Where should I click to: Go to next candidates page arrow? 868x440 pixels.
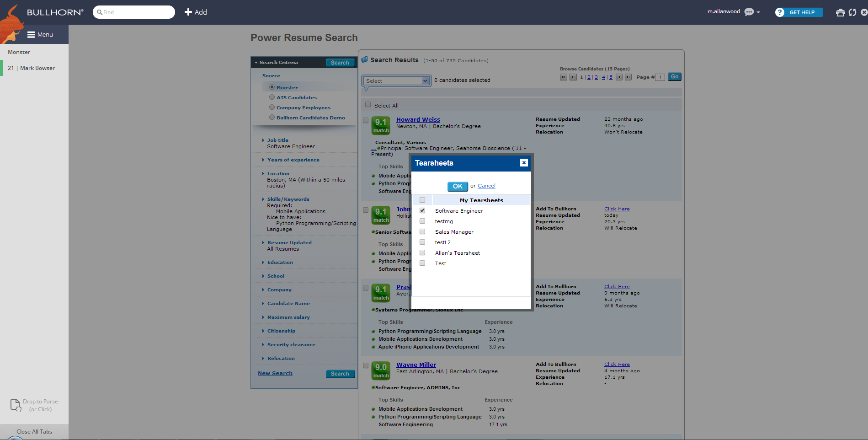619,77
